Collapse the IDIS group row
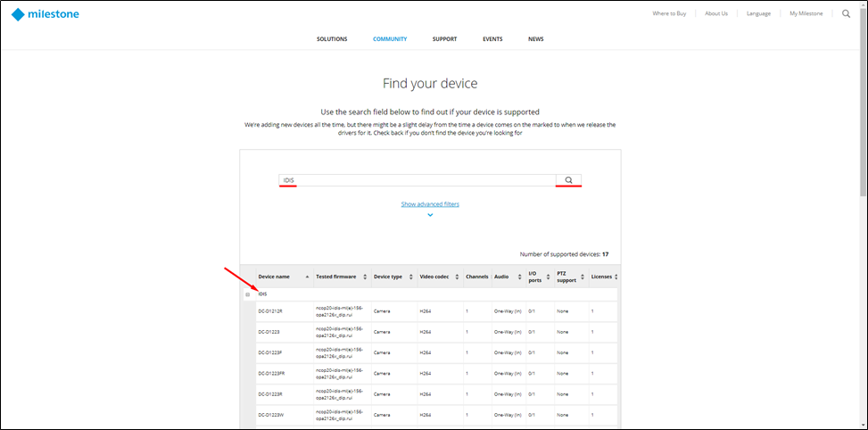The image size is (868, 430). click(x=247, y=294)
